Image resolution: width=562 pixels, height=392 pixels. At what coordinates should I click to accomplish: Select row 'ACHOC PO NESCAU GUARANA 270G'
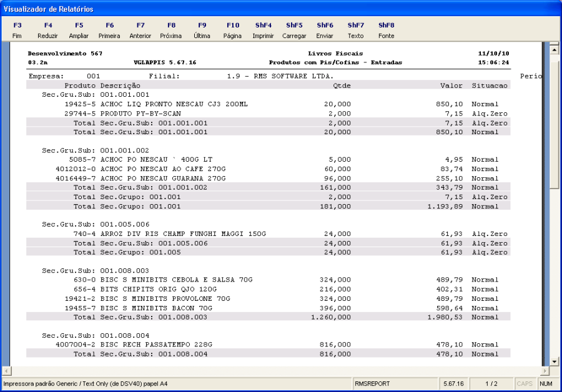(268, 178)
